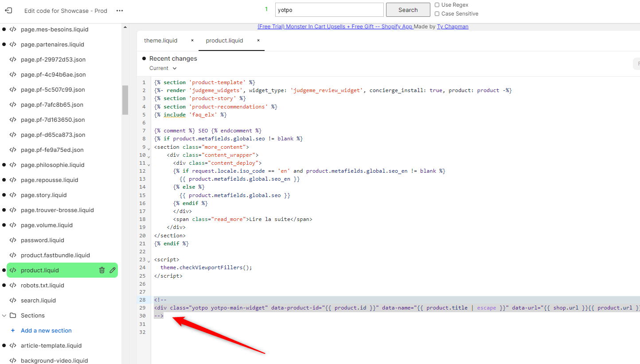
Task: Open password.liquid file
Action: (x=43, y=240)
